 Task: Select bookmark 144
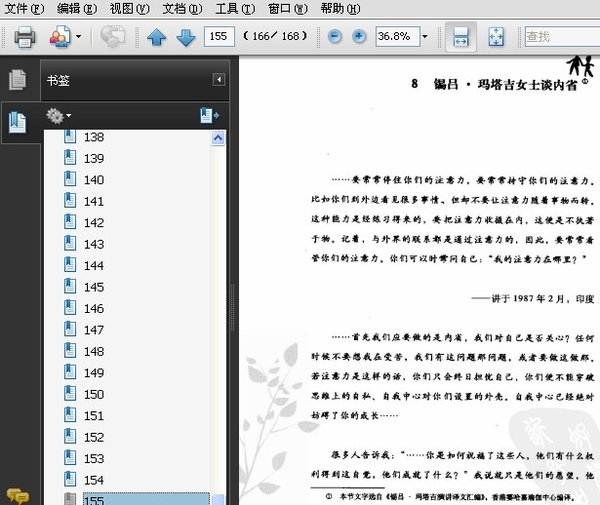point(94,266)
